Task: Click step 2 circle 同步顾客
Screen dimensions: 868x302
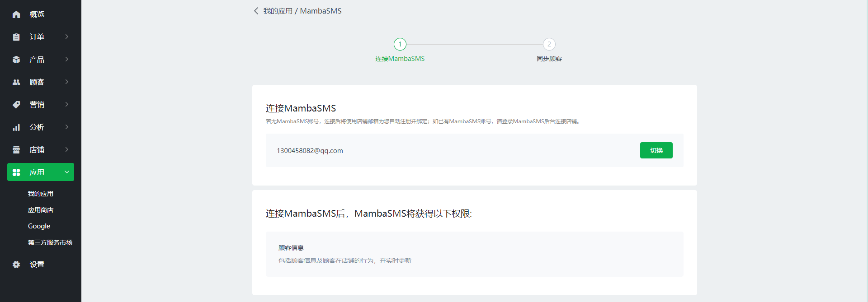Action: pos(549,44)
